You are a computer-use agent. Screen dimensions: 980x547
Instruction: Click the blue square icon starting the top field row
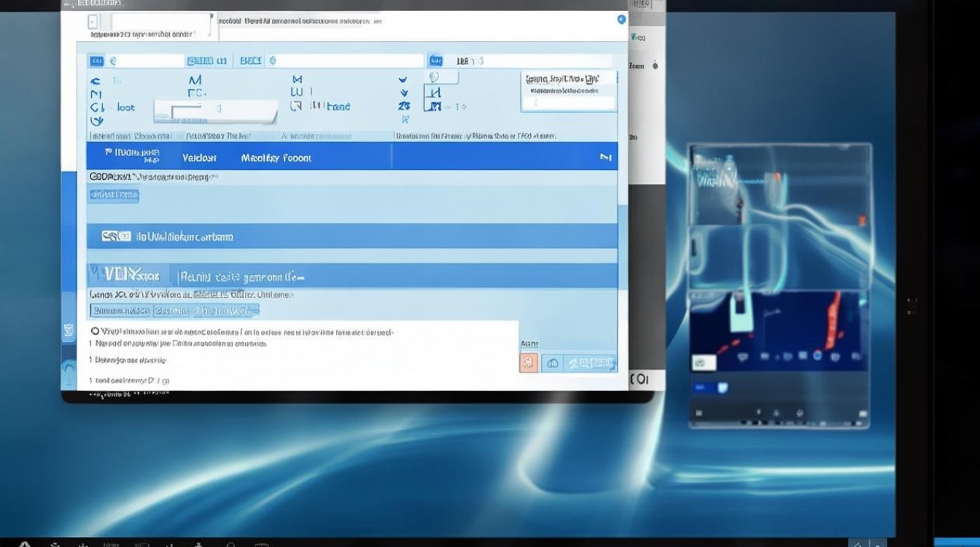(96, 61)
